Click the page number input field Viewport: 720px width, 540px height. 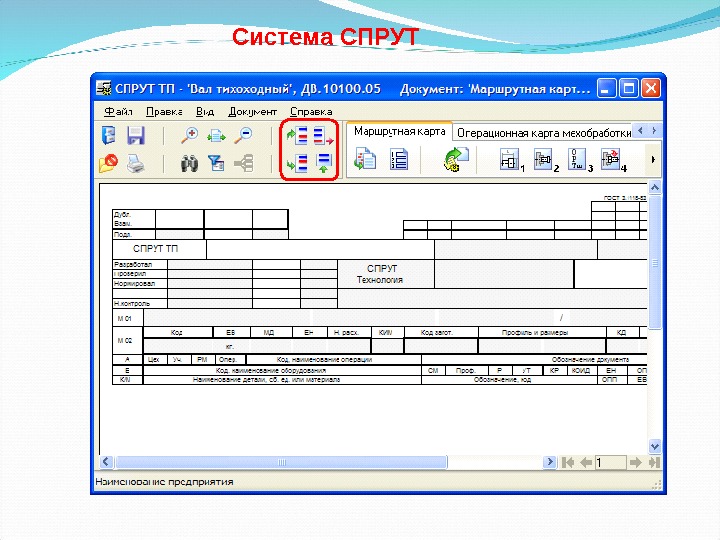point(611,462)
